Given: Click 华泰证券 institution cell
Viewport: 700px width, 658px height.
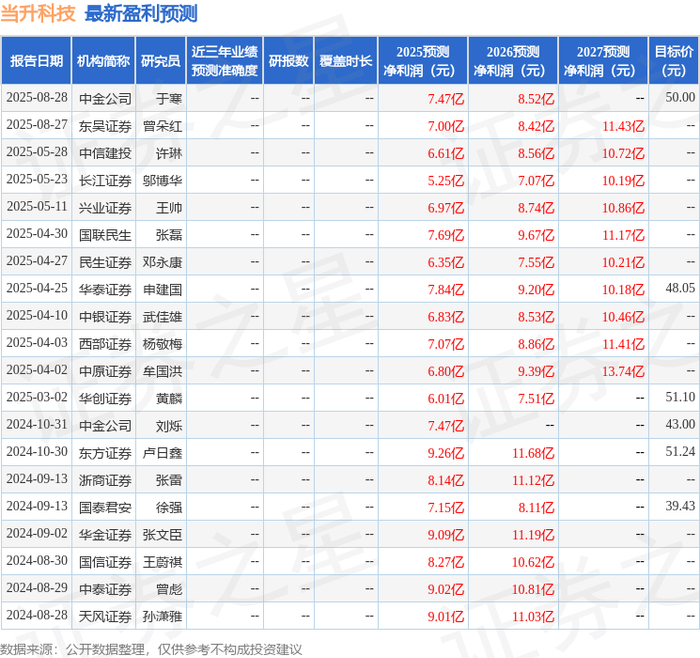Looking at the screenshot, I should point(105,290).
